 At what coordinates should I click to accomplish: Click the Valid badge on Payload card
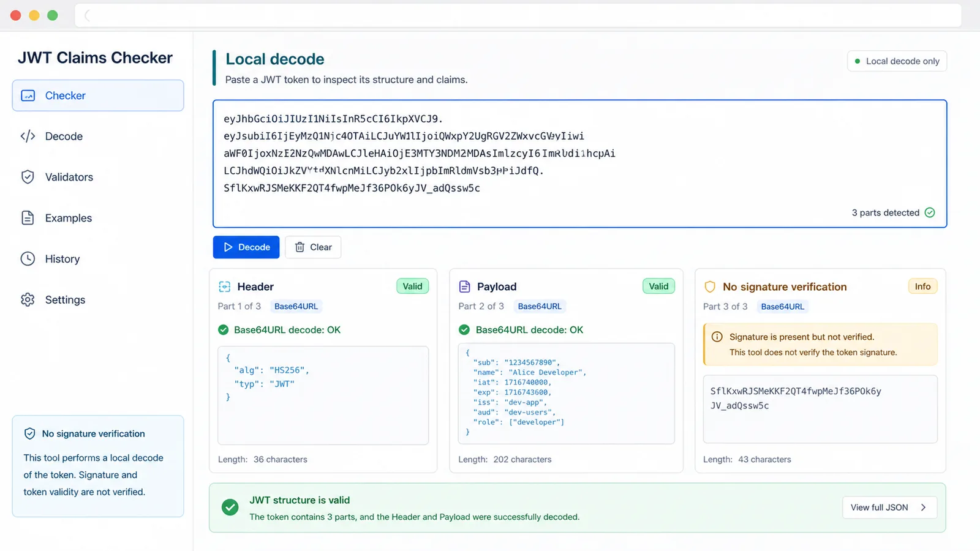click(x=658, y=287)
